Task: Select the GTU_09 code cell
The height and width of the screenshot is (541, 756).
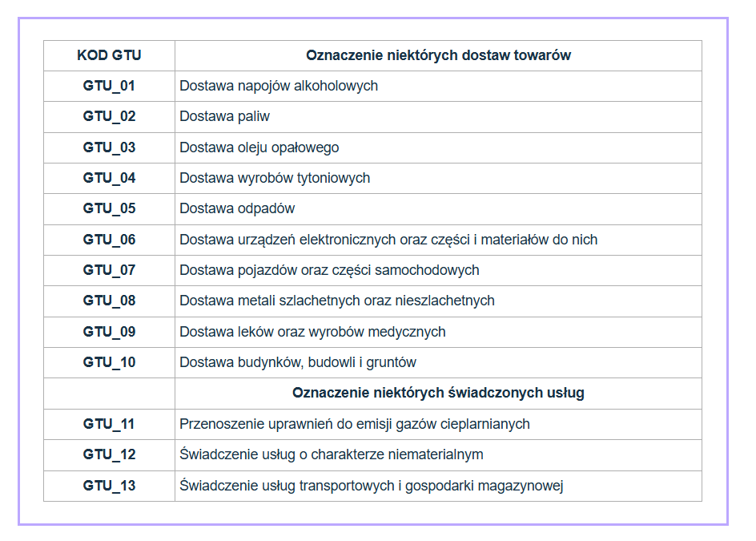Action: pyautogui.click(x=109, y=332)
